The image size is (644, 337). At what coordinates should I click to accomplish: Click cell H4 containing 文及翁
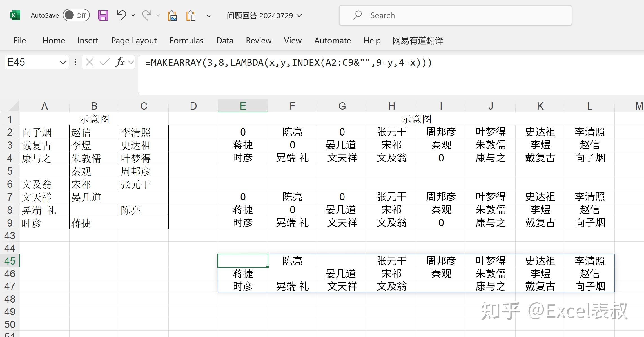(x=391, y=158)
